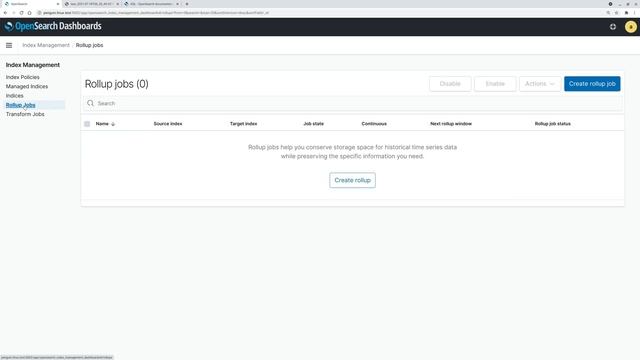Viewport: 640px width, 360px height.
Task: Click the Enable button
Action: point(495,84)
